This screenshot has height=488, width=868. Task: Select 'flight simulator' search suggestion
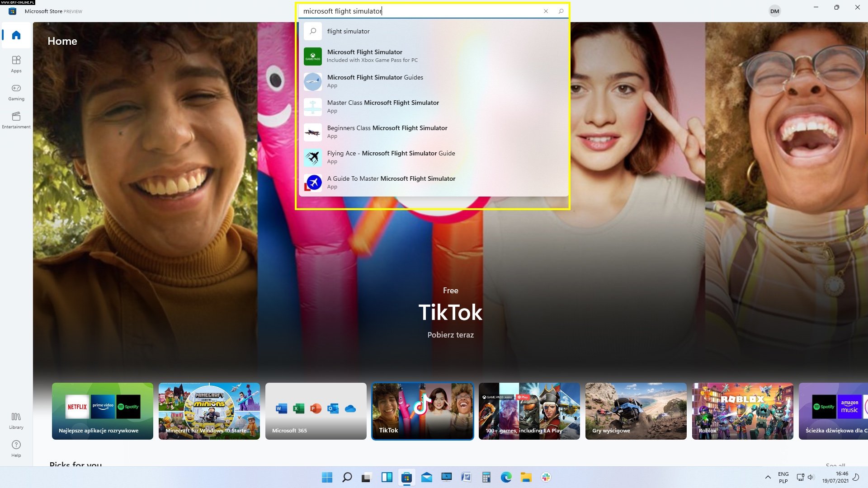click(x=348, y=31)
